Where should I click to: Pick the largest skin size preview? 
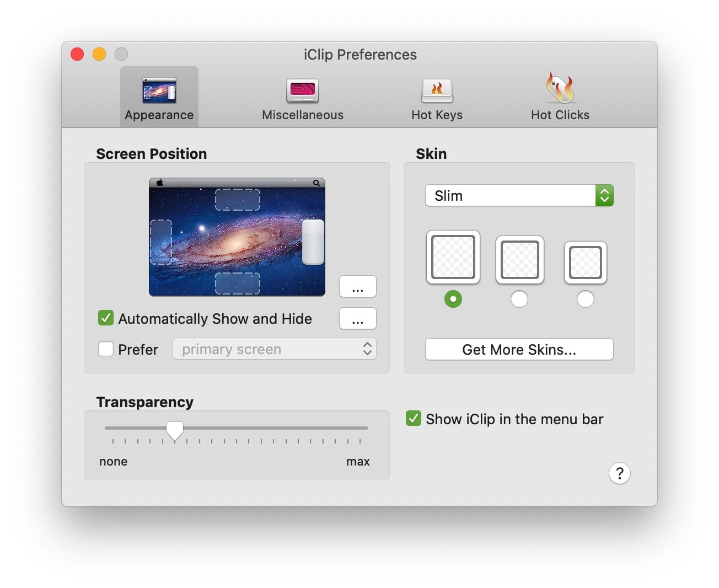point(453,257)
